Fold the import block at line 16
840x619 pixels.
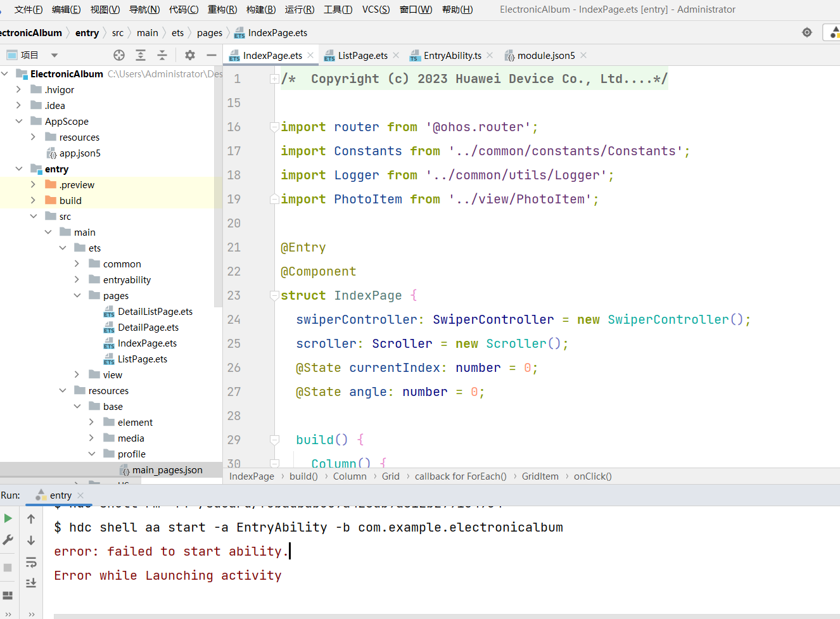tap(274, 127)
